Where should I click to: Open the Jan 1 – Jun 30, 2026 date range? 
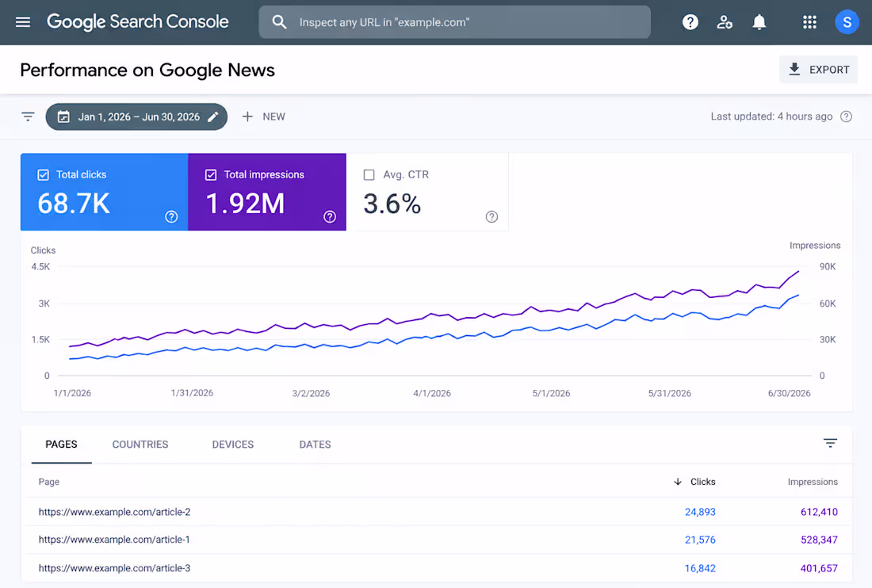click(x=136, y=116)
